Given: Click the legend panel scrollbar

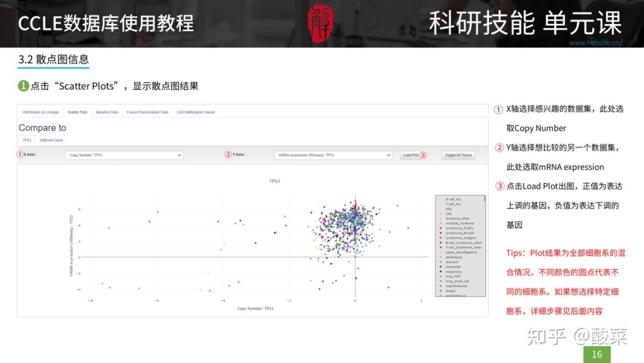Looking at the screenshot, I should (x=485, y=199).
